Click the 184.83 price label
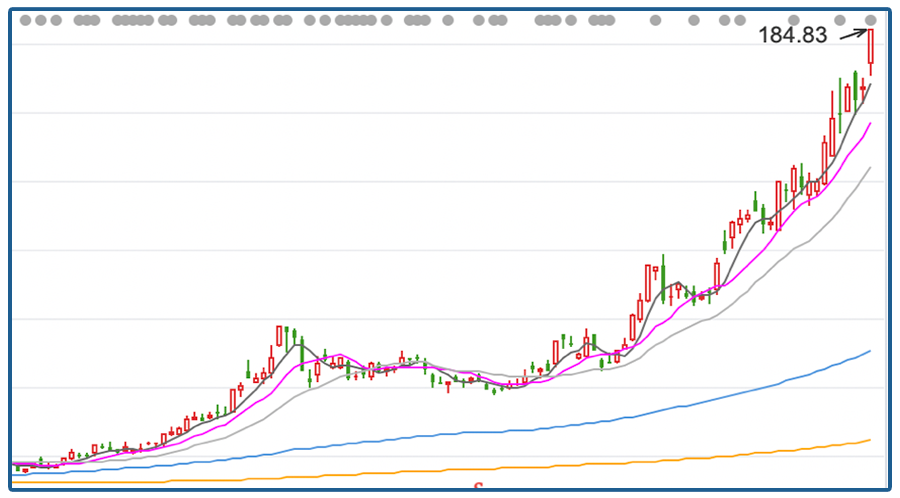Screen dimensions: 900x498 [x=793, y=36]
